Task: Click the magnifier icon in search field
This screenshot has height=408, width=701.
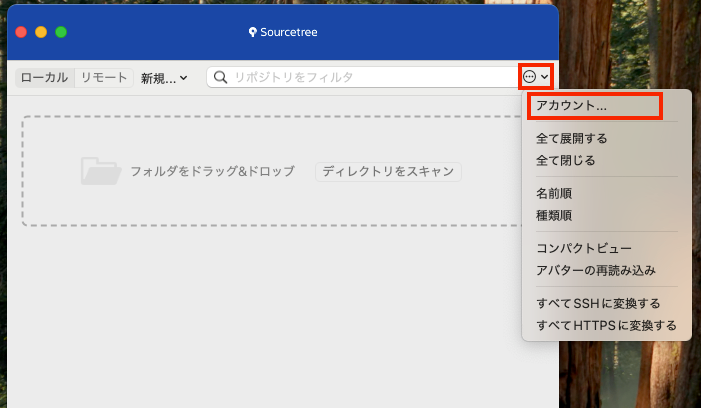Action: click(220, 77)
